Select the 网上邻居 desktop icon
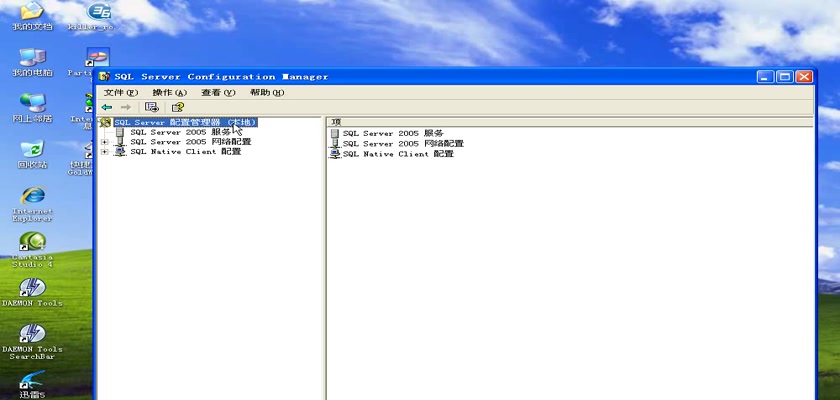Image resolution: width=840 pixels, height=400 pixels. click(x=33, y=108)
